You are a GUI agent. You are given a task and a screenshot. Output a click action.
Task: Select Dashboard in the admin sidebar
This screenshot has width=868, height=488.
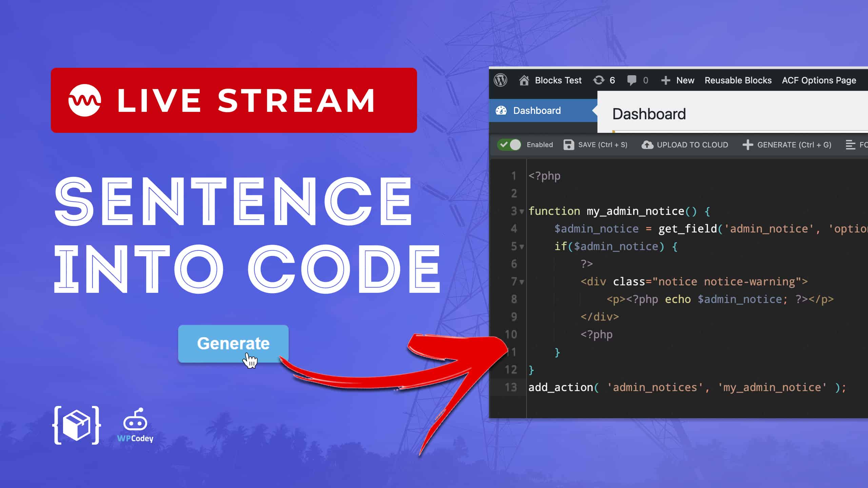coord(543,110)
